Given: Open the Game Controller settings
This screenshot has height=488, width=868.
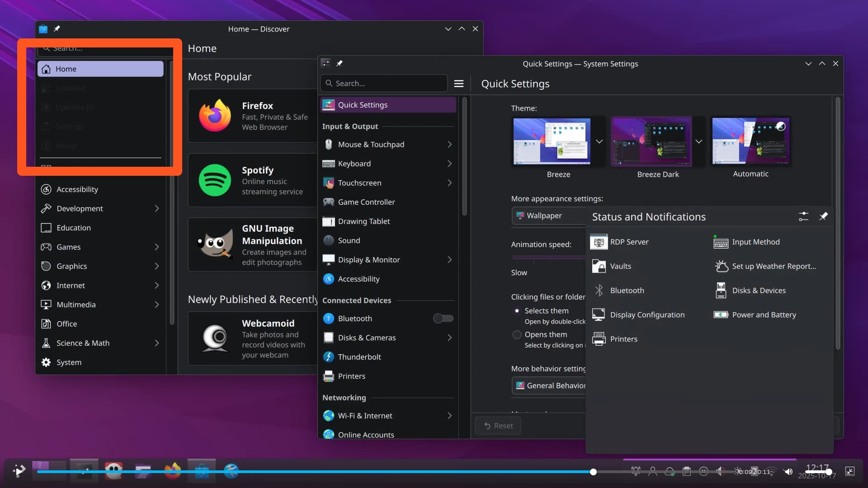Looking at the screenshot, I should point(366,202).
